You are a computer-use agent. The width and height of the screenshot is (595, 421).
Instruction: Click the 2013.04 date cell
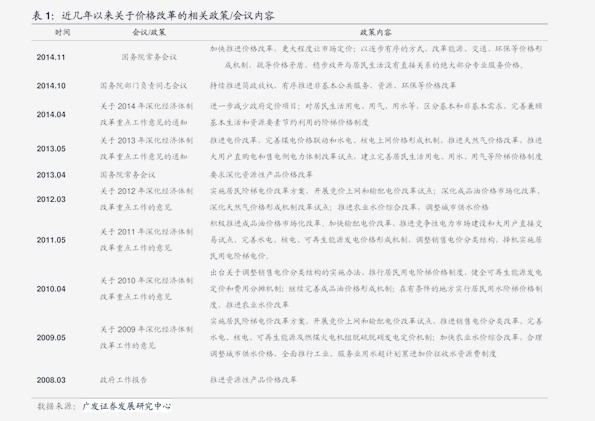[x=51, y=175]
